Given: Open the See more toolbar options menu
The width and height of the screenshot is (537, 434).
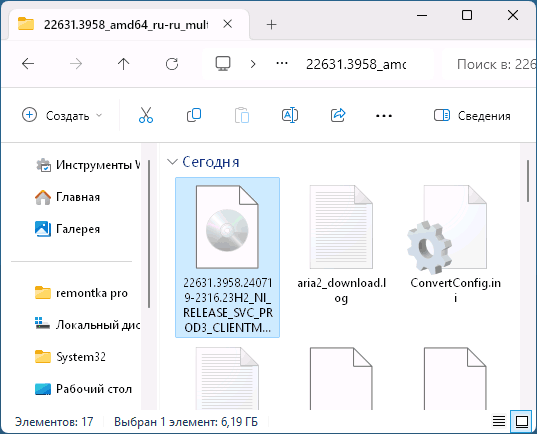Looking at the screenshot, I should point(384,116).
